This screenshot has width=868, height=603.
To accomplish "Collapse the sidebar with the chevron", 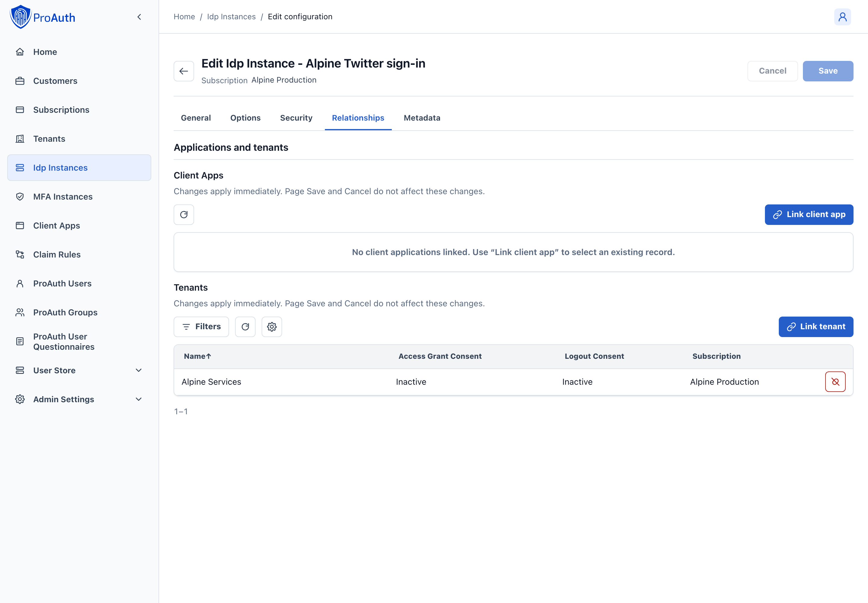I will click(x=139, y=17).
